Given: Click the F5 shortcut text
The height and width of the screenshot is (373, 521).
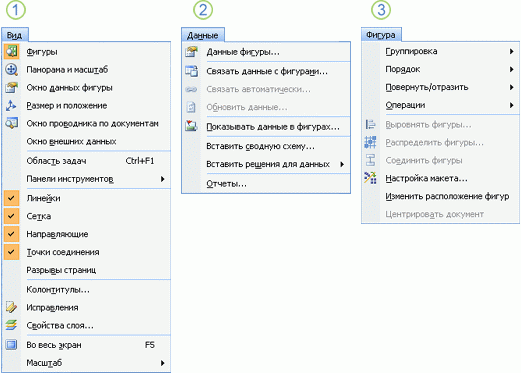Looking at the screenshot, I should coord(150,345).
